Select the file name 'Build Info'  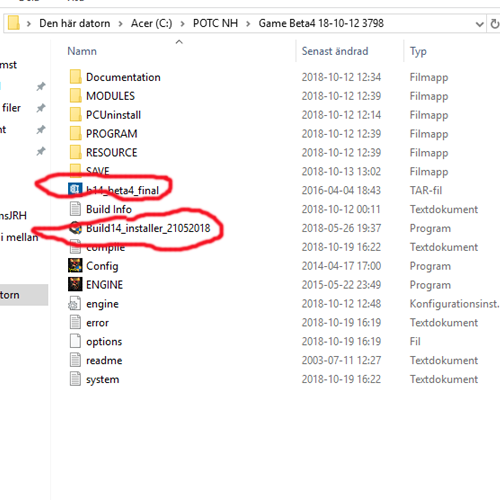point(109,209)
